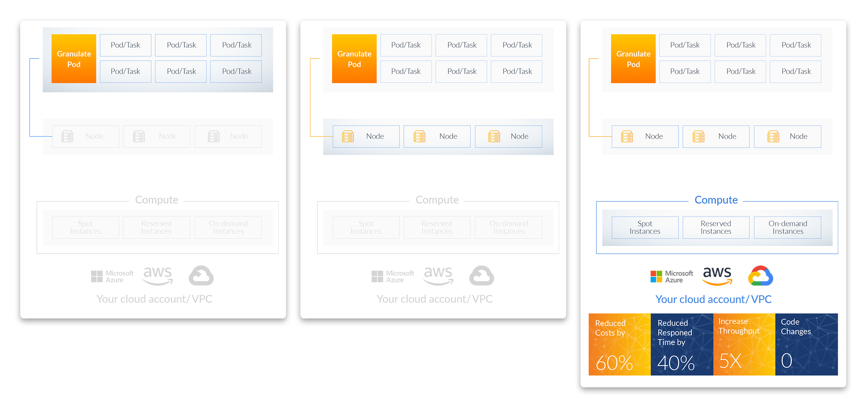Click On-demand Instances box in right panel
This screenshot has height=416, width=868.
point(787,228)
